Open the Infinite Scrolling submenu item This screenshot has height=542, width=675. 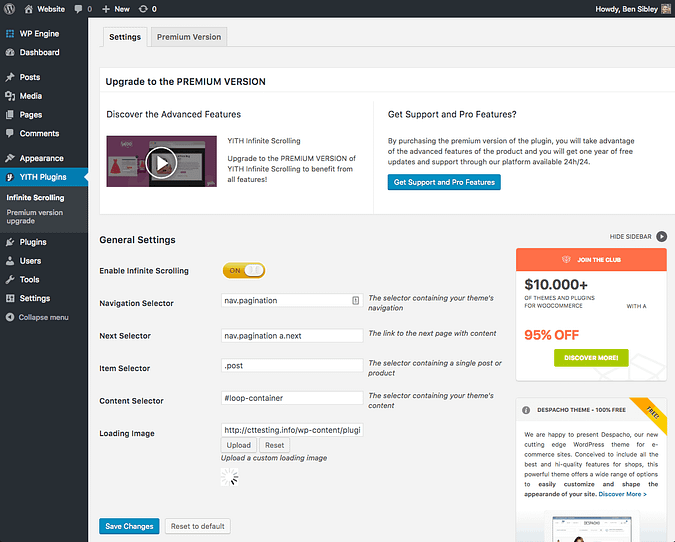coord(35,198)
